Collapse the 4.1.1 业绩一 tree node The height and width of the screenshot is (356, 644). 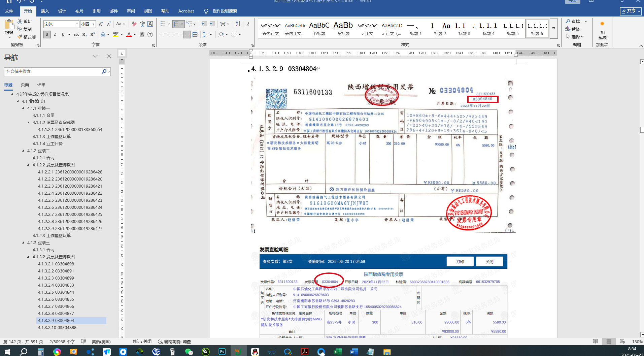pyautogui.click(x=23, y=108)
